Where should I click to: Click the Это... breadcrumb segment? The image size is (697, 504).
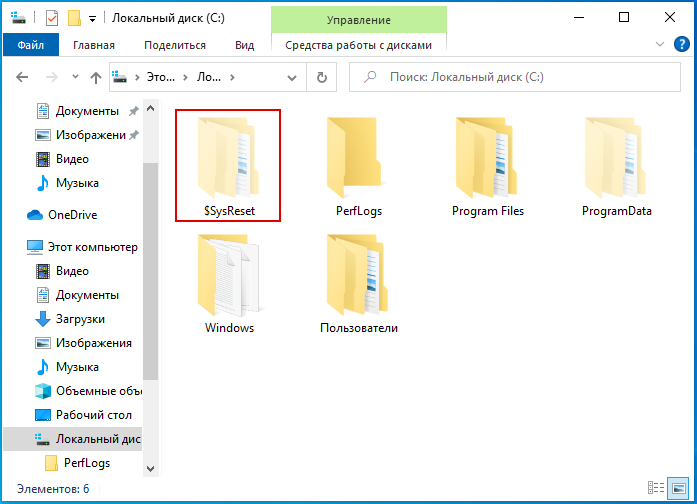pyautogui.click(x=160, y=77)
